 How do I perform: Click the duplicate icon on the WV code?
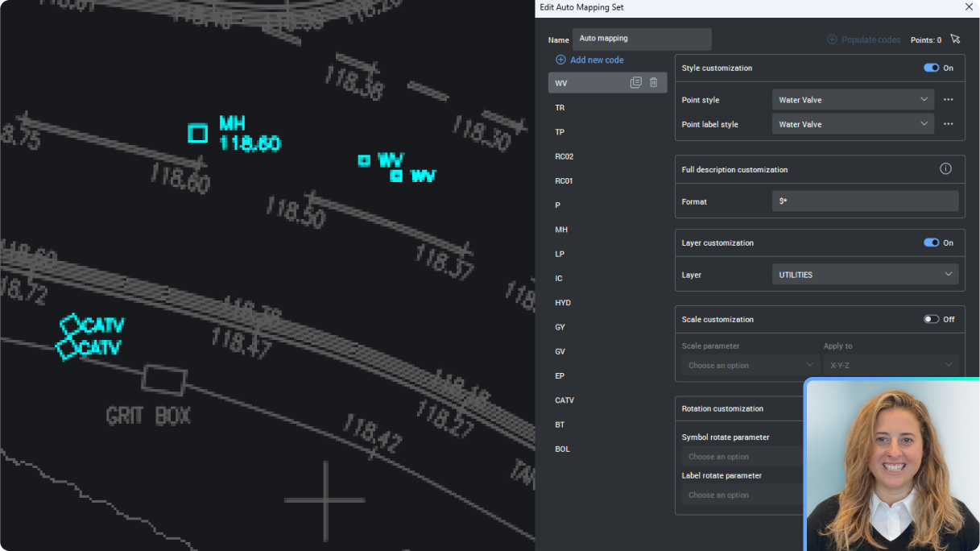tap(635, 82)
